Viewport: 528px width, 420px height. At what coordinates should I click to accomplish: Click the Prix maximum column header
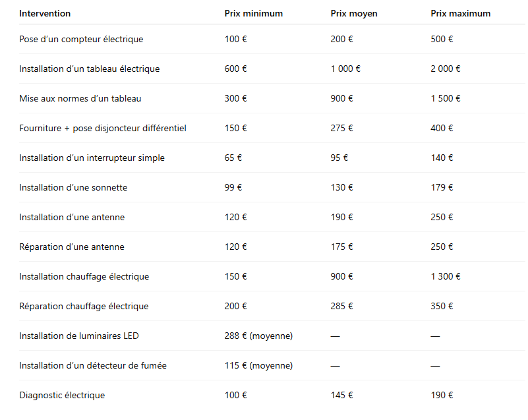[460, 13]
